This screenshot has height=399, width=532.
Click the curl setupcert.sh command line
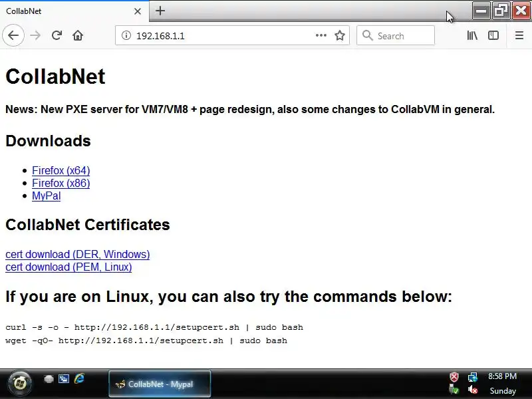click(154, 327)
